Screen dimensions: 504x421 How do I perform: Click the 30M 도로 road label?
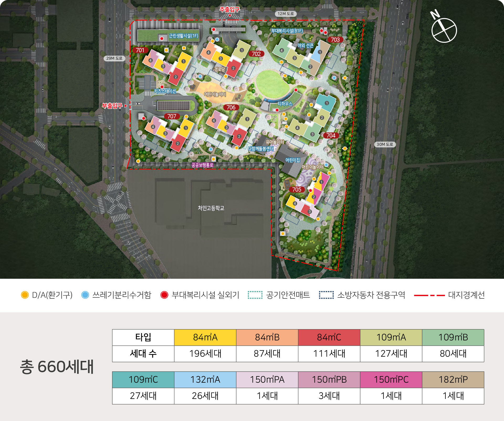click(x=385, y=144)
